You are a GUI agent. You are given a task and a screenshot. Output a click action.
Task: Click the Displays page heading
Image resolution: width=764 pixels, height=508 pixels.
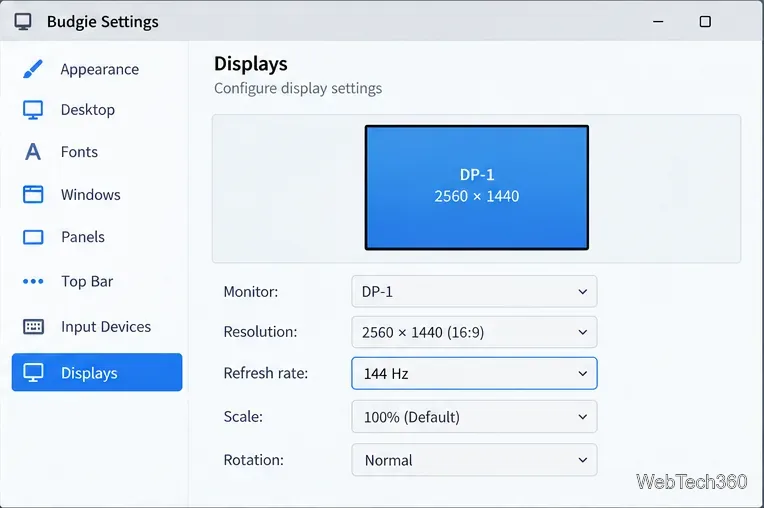click(250, 64)
